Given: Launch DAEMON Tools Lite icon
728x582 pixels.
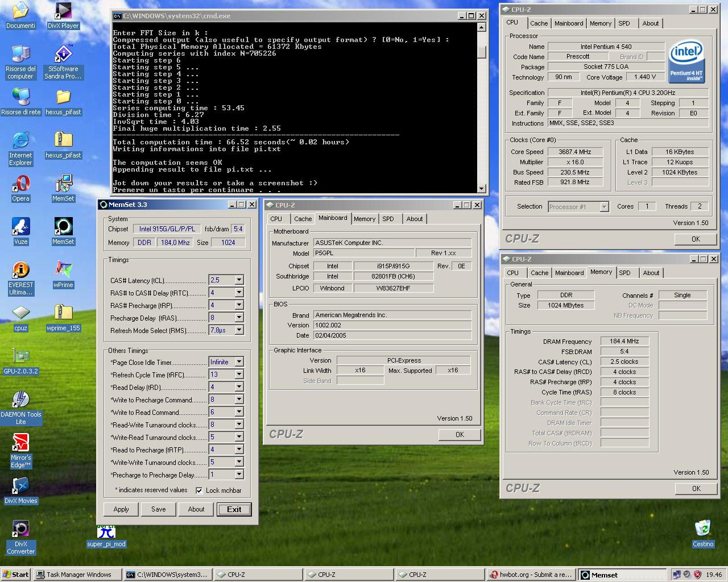Looking at the screenshot, I should tap(20, 408).
